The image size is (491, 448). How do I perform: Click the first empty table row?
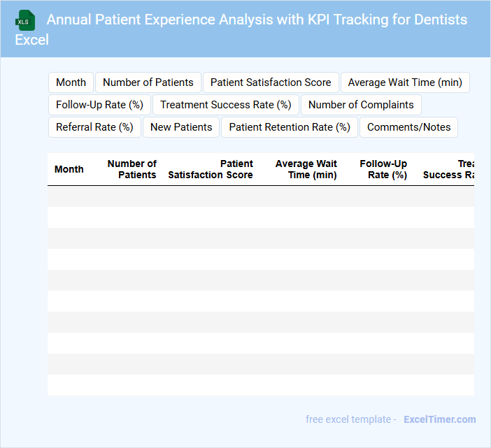tap(260, 196)
